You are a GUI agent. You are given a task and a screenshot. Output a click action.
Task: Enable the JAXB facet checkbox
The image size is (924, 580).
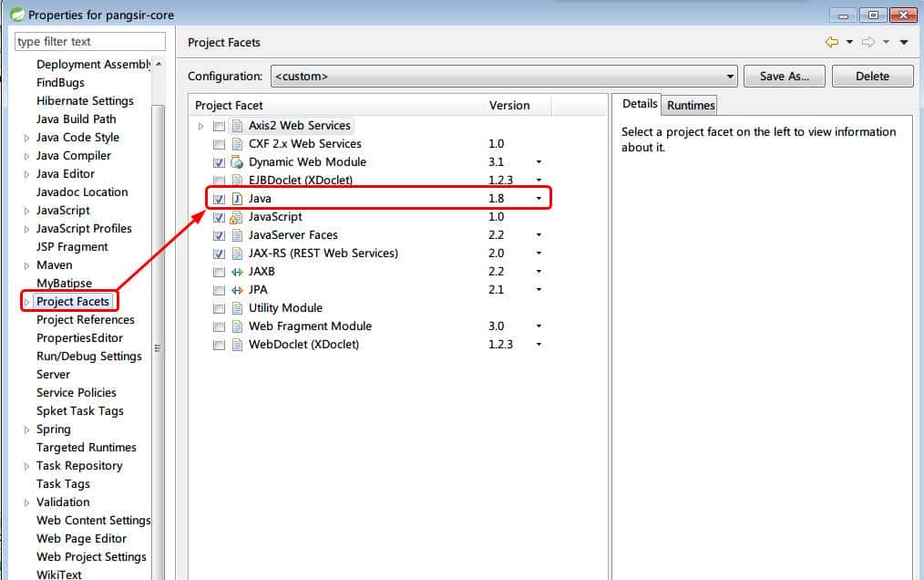(220, 273)
